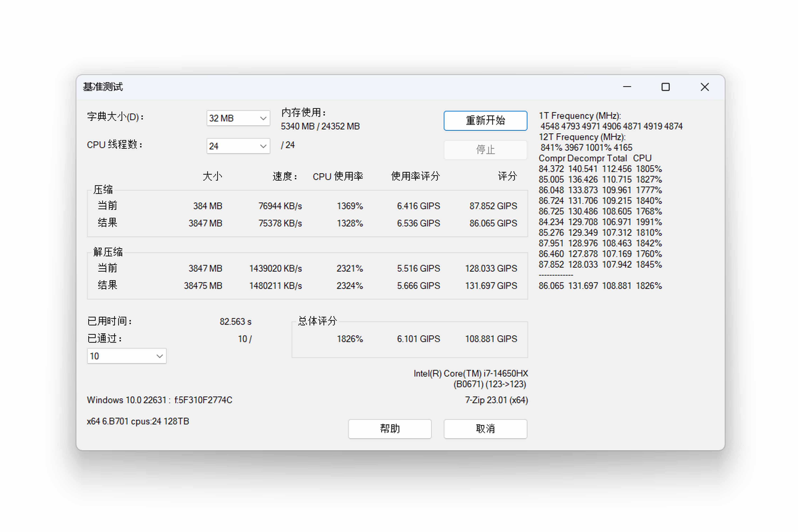Close the benchmark dialog with X
The height and width of the screenshot is (532, 798).
[705, 87]
